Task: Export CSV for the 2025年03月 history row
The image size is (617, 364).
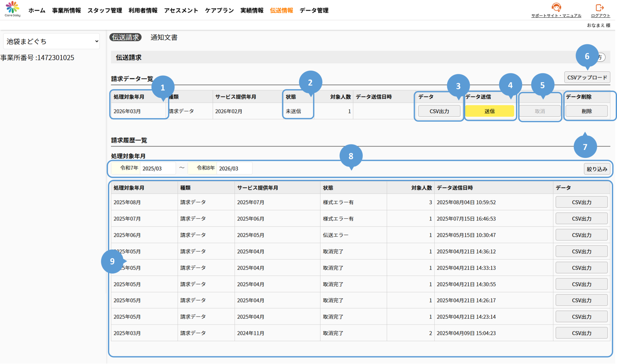Action: pos(581,333)
